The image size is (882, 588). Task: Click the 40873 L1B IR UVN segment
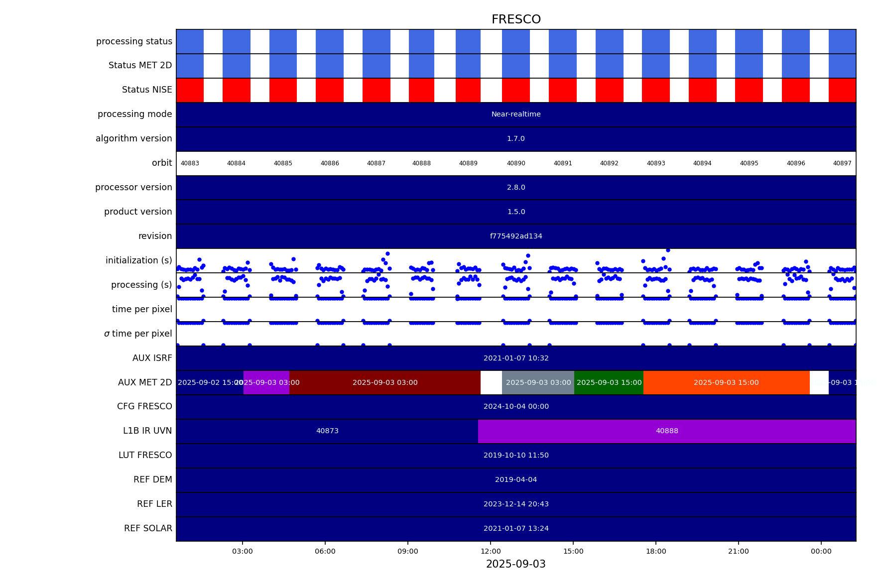[327, 431]
